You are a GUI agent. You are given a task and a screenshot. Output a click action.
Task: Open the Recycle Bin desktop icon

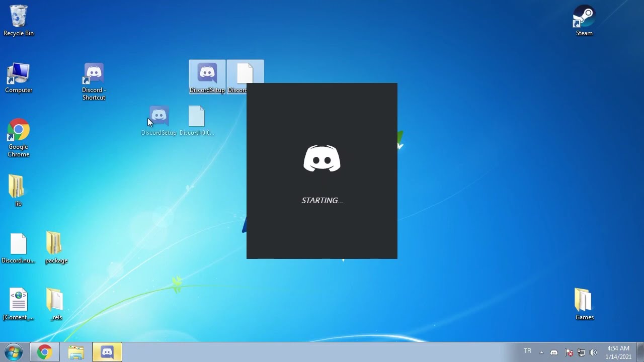19,21
